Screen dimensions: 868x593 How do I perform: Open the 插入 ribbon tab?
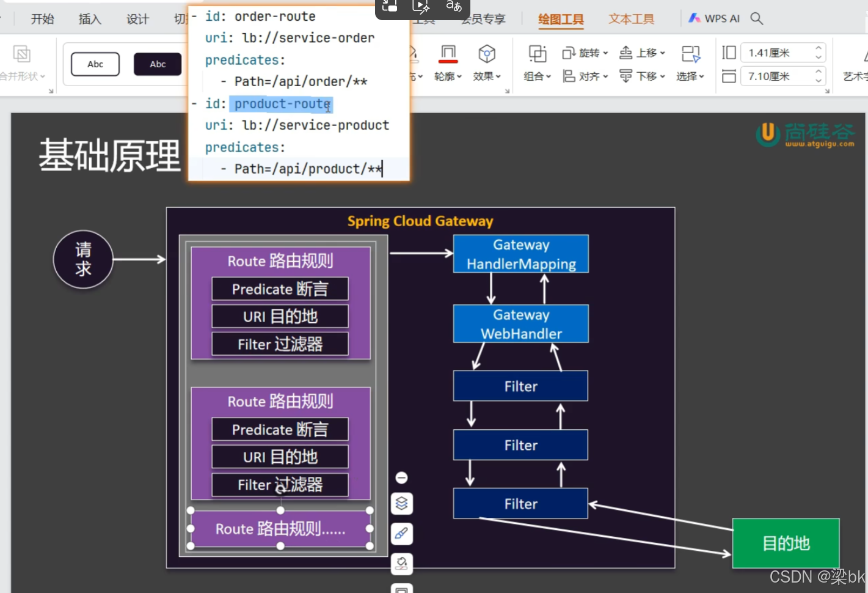90,19
